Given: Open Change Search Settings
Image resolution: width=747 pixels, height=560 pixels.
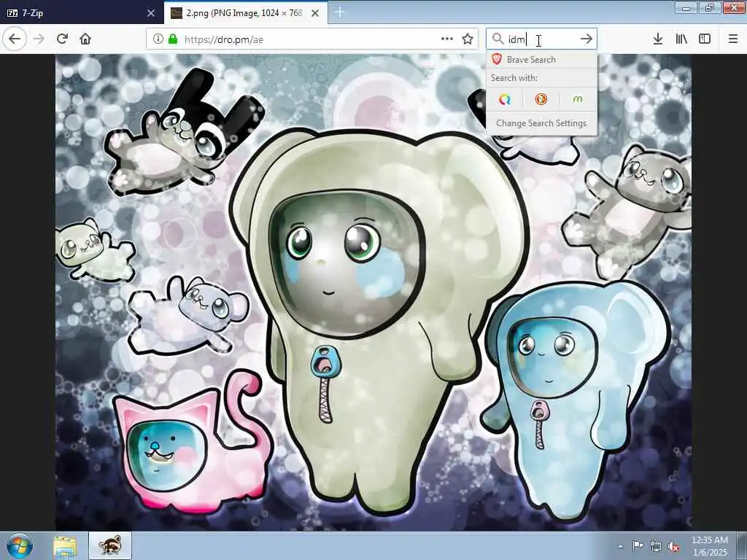Looking at the screenshot, I should (x=542, y=123).
